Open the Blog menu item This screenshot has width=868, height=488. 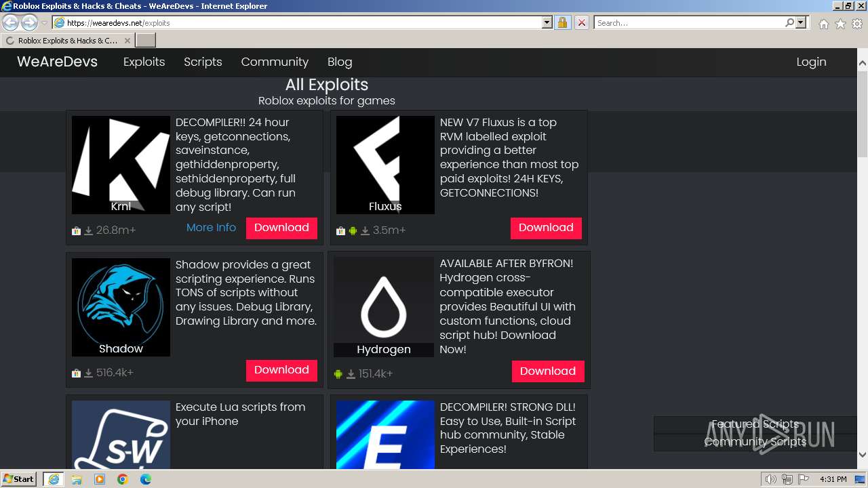coord(340,62)
